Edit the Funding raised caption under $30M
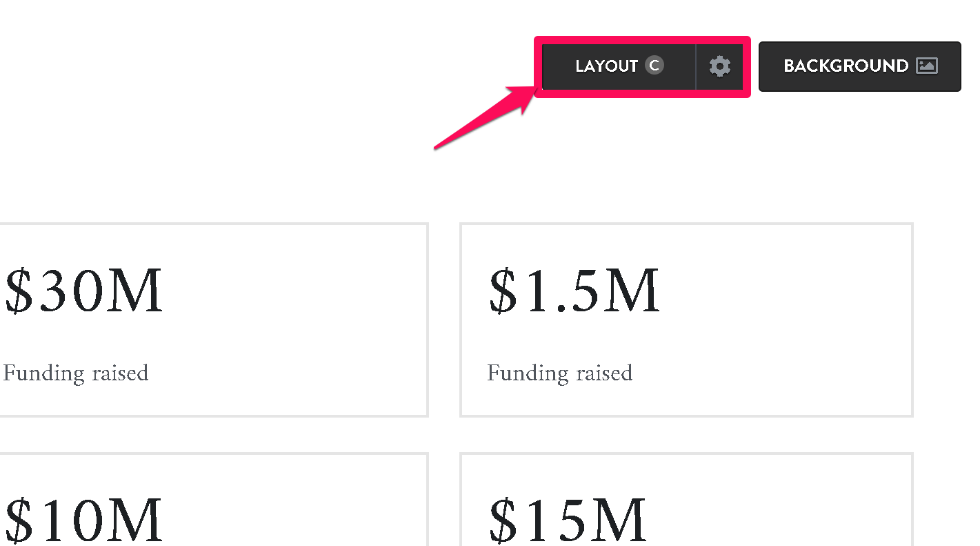Screen dimensions: 980x546 [76, 373]
